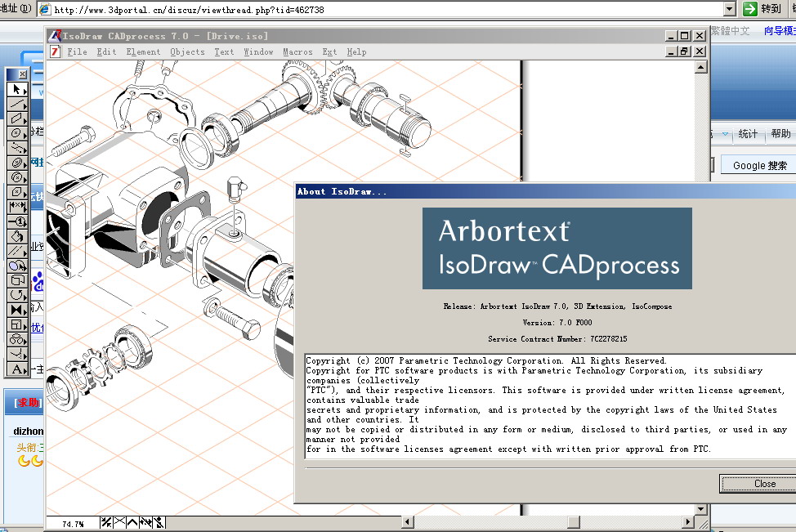This screenshot has height=532, width=796.
Task: Select the parallel lines tool
Action: [16, 251]
